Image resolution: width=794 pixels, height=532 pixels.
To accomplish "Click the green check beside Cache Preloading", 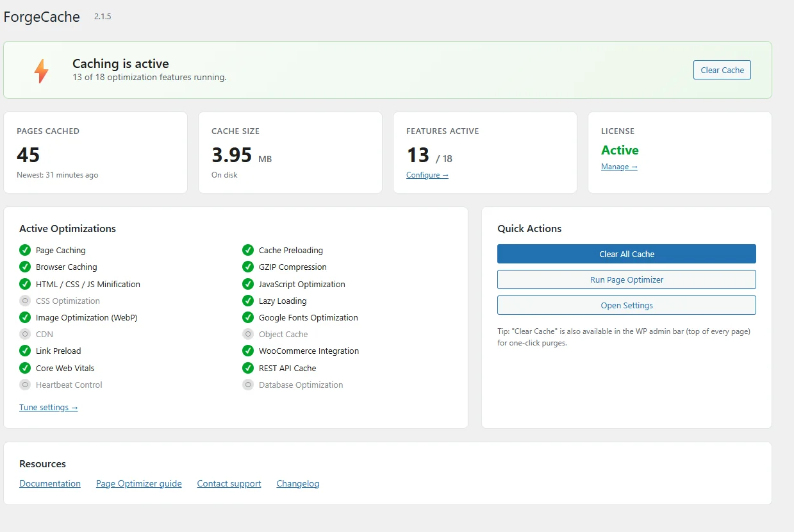I will click(x=248, y=250).
